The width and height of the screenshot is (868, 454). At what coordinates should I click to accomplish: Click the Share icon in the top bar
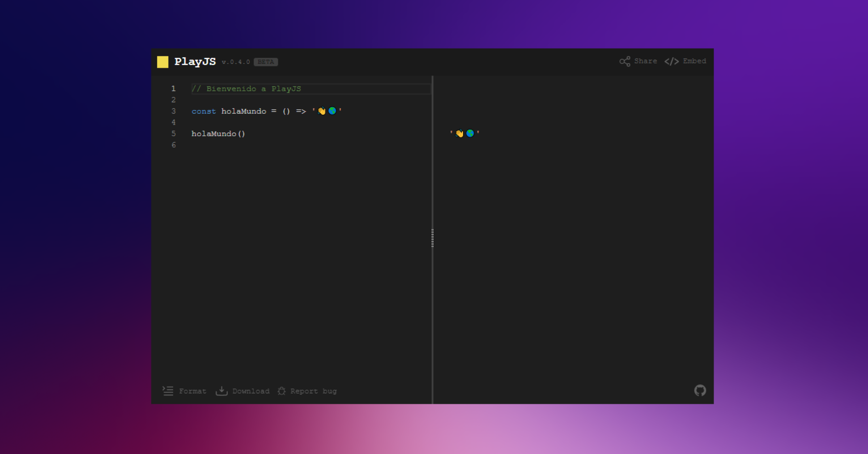[x=625, y=61]
